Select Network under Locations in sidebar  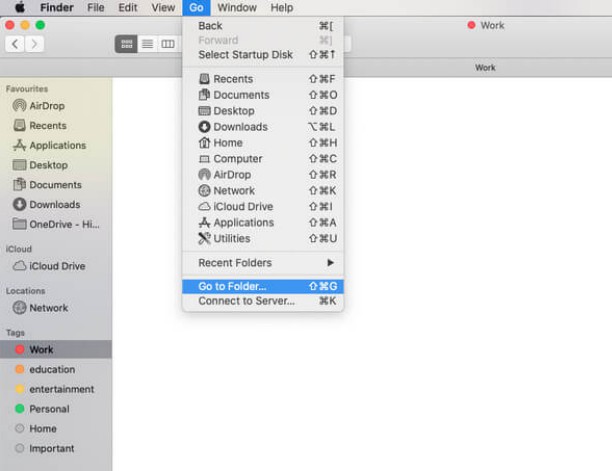tap(48, 308)
